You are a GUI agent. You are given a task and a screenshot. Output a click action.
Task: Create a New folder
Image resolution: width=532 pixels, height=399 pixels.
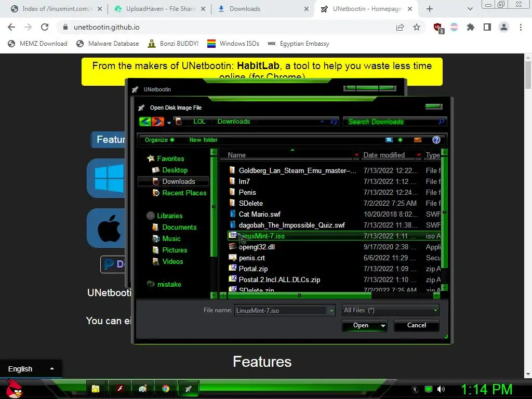(x=203, y=140)
